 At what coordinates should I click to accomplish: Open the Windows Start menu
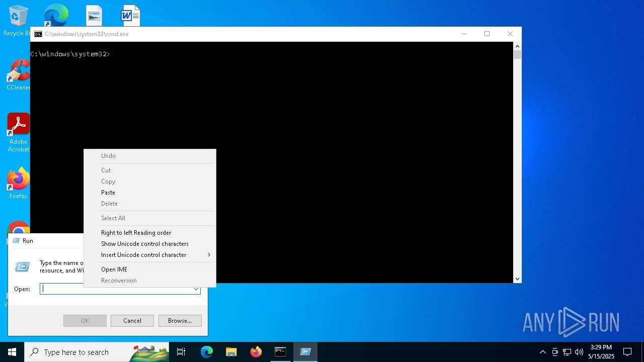tap(12, 352)
